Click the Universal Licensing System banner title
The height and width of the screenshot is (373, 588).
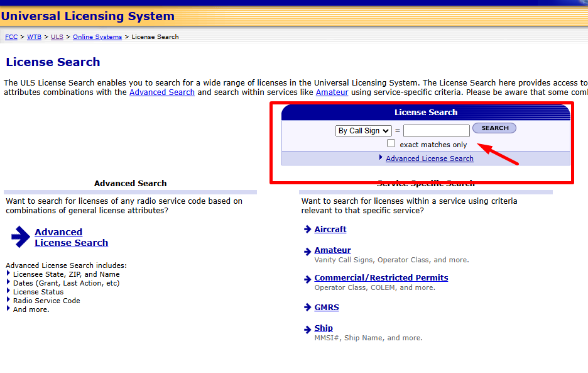tap(88, 16)
